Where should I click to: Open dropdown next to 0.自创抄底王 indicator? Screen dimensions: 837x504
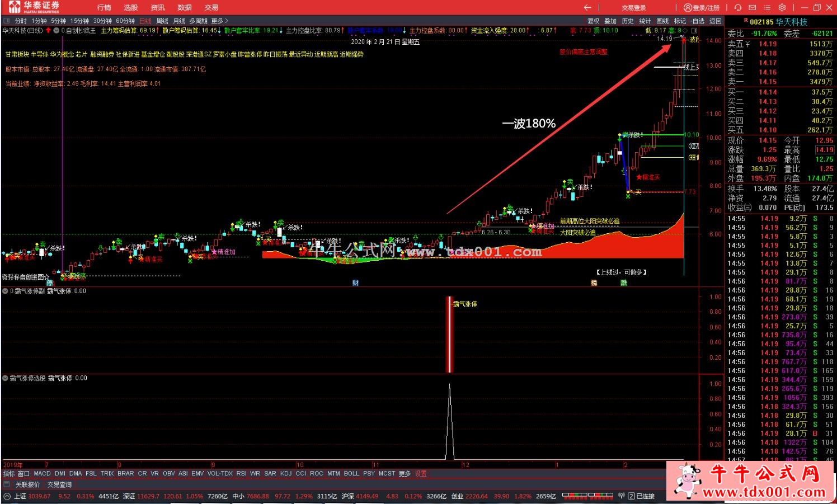57,31
